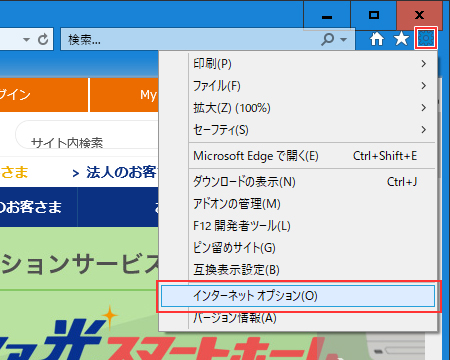Click the サイト内検索 field on page

87,136
